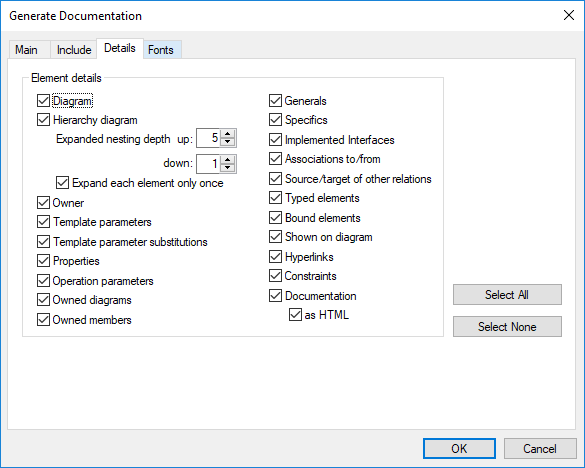Click the Select None button
The width and height of the screenshot is (585, 468).
click(507, 327)
